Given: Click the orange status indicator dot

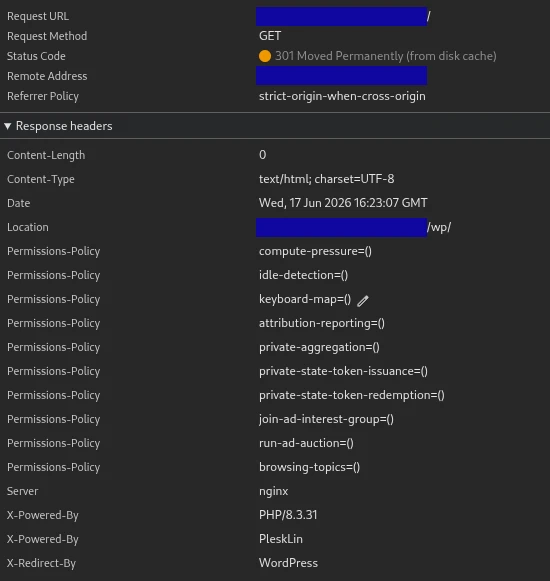Looking at the screenshot, I should [x=265, y=56].
